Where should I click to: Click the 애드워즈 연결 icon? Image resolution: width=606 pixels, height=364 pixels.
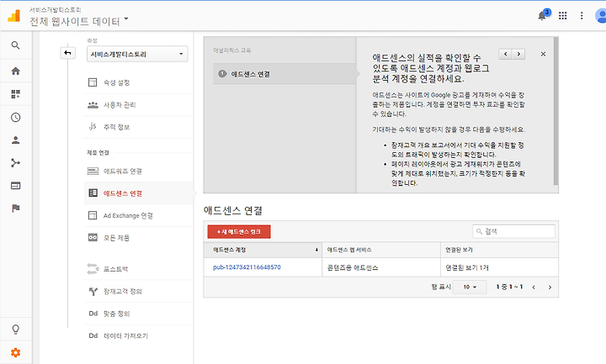(x=93, y=171)
